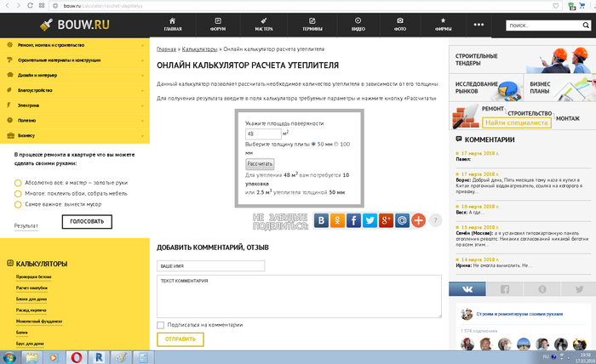Share the page via VKontakte icon

[322, 220]
